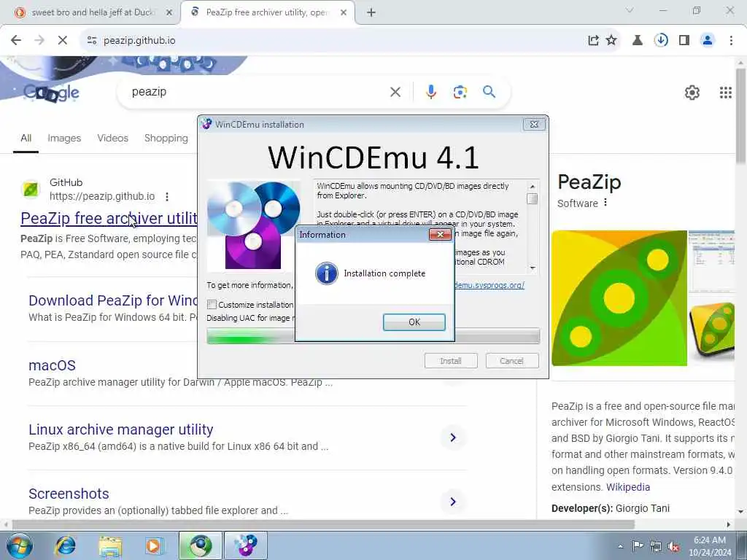This screenshot has width=747, height=560.
Task: Close the PeaZip free archiver tab
Action: 344,13
